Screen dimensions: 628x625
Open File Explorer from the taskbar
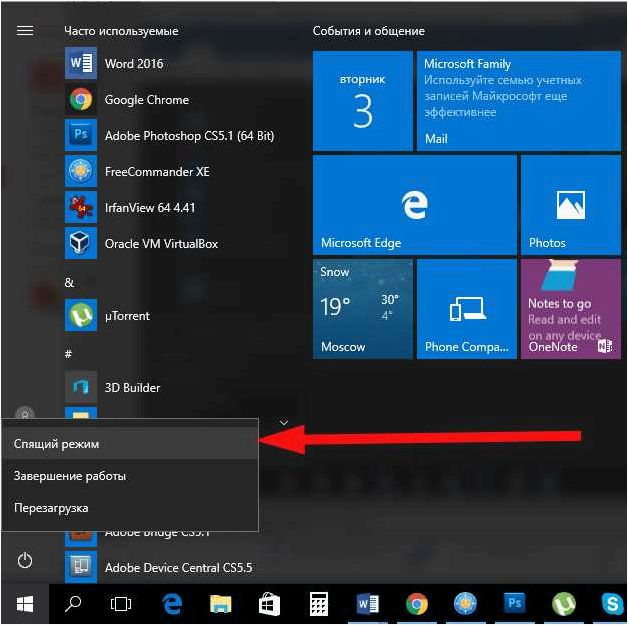pyautogui.click(x=221, y=604)
